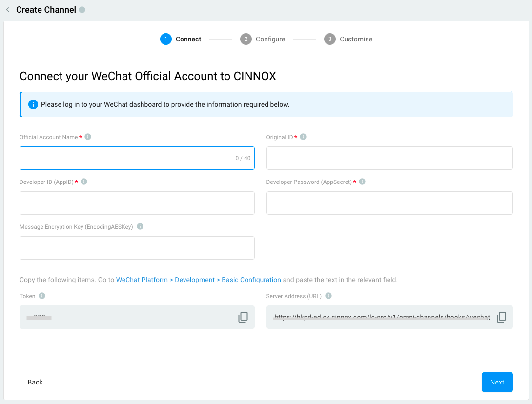This screenshot has height=404, width=532.
Task: Open the Original ID info tooltip
Action: click(x=303, y=137)
